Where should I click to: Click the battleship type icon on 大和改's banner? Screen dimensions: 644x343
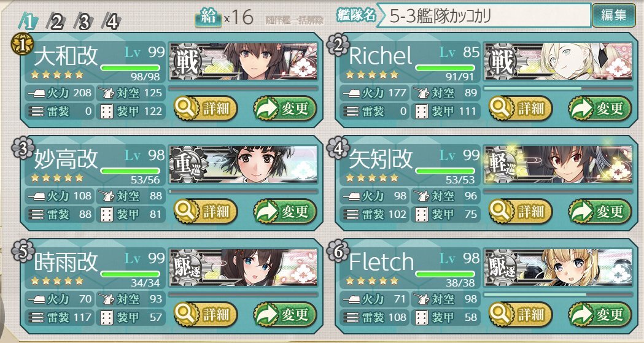[187, 62]
